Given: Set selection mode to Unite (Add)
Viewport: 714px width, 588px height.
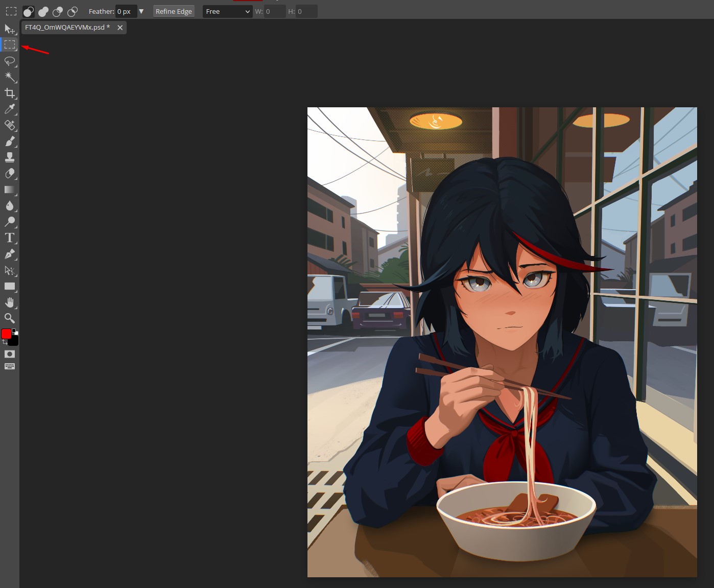Looking at the screenshot, I should point(43,11).
